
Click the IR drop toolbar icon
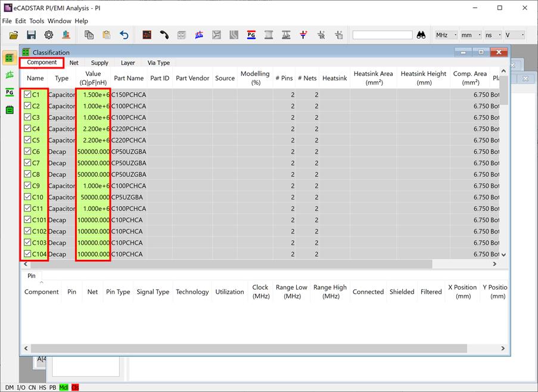pos(321,35)
